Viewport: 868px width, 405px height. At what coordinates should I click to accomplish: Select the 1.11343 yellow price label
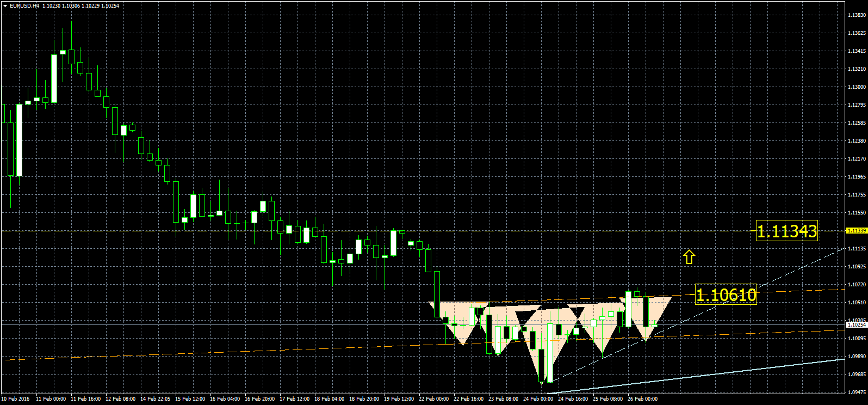click(x=786, y=232)
